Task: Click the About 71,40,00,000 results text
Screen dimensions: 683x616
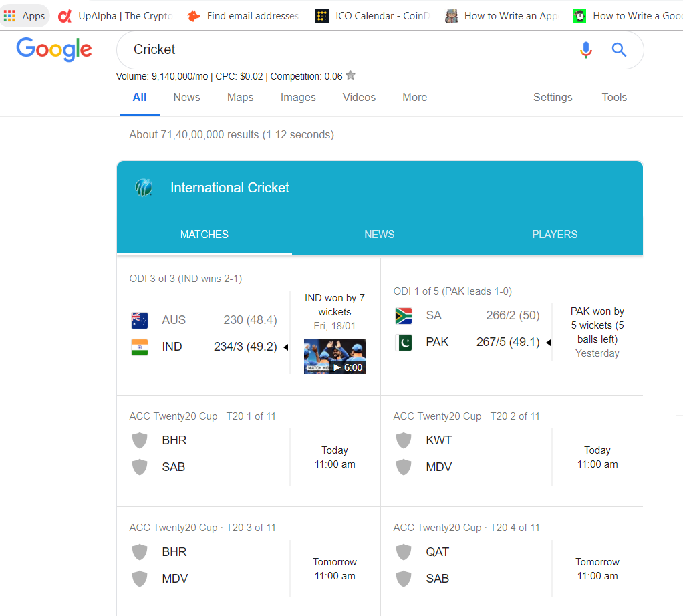Action: [231, 135]
